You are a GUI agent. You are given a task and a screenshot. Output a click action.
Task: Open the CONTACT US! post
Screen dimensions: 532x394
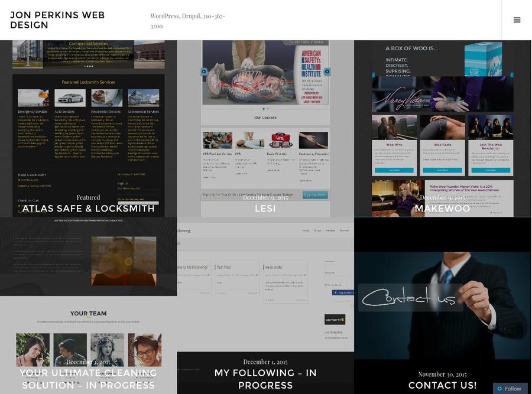(443, 385)
